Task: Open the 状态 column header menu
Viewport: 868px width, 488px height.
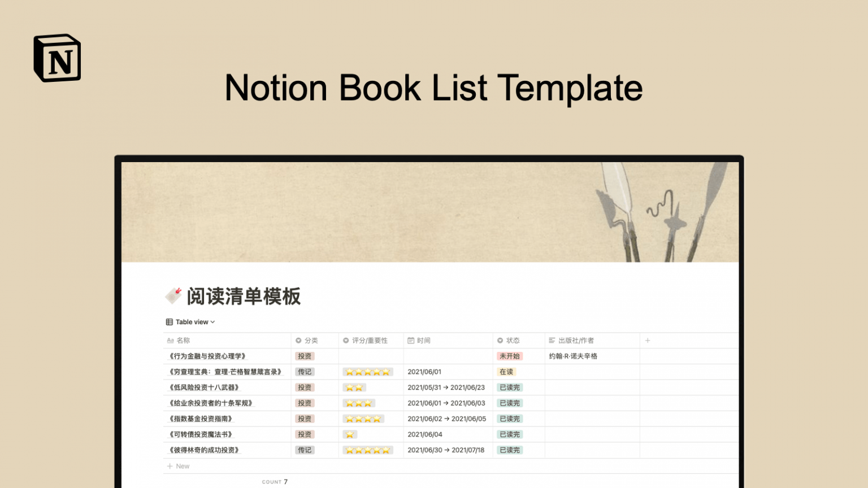Action: [519, 341]
